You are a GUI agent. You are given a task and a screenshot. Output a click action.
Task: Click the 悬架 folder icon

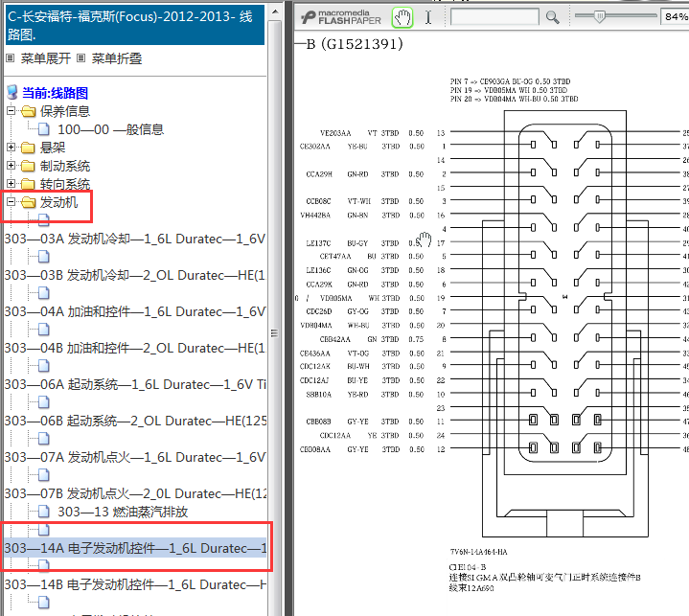(x=28, y=148)
